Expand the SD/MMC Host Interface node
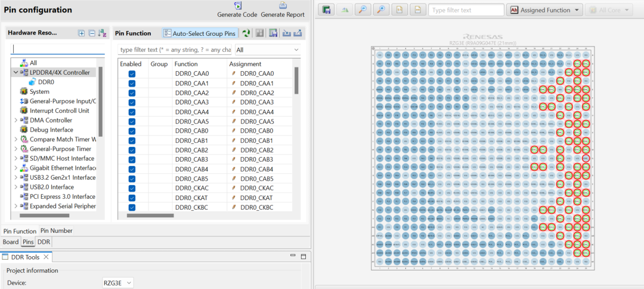The image size is (644, 289). (x=16, y=158)
